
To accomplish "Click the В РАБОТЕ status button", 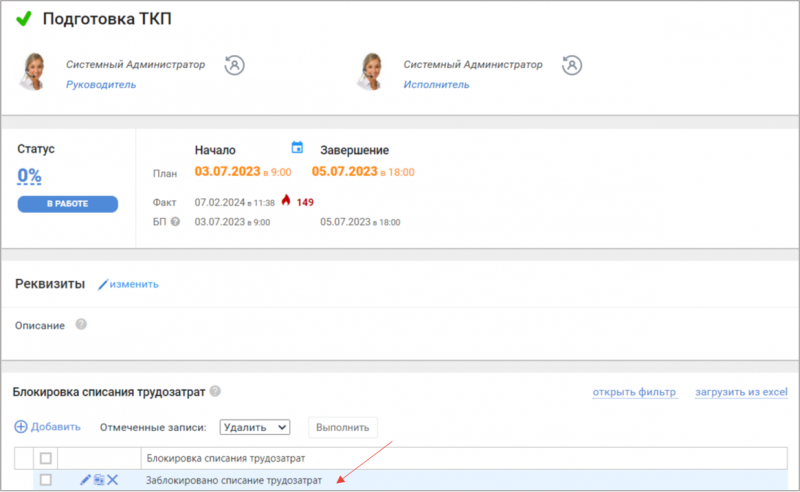I will coord(67,204).
